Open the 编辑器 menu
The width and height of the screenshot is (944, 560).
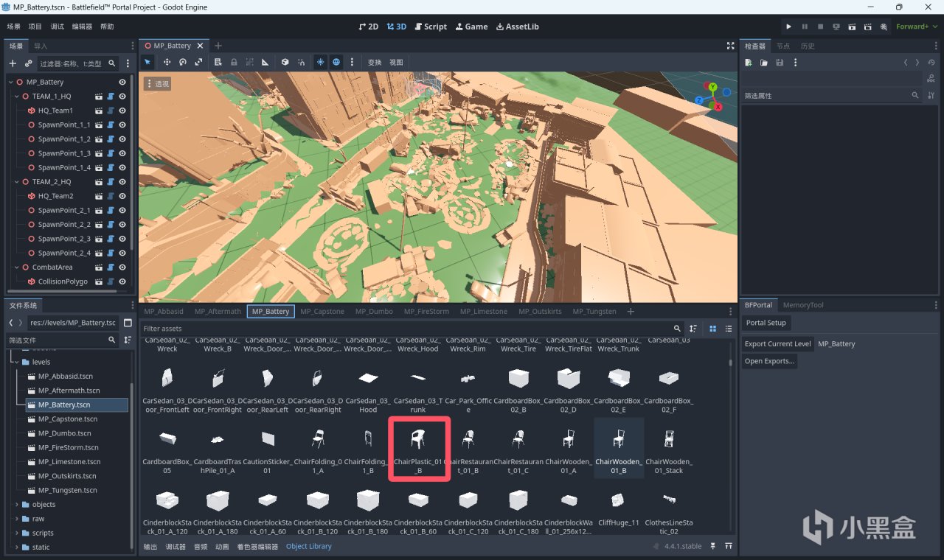pyautogui.click(x=82, y=27)
